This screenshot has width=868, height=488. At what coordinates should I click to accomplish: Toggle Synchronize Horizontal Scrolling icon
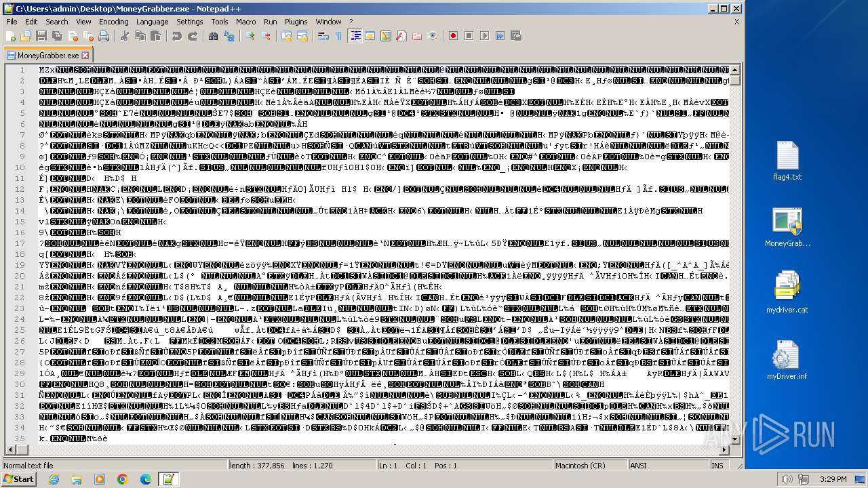coord(302,36)
